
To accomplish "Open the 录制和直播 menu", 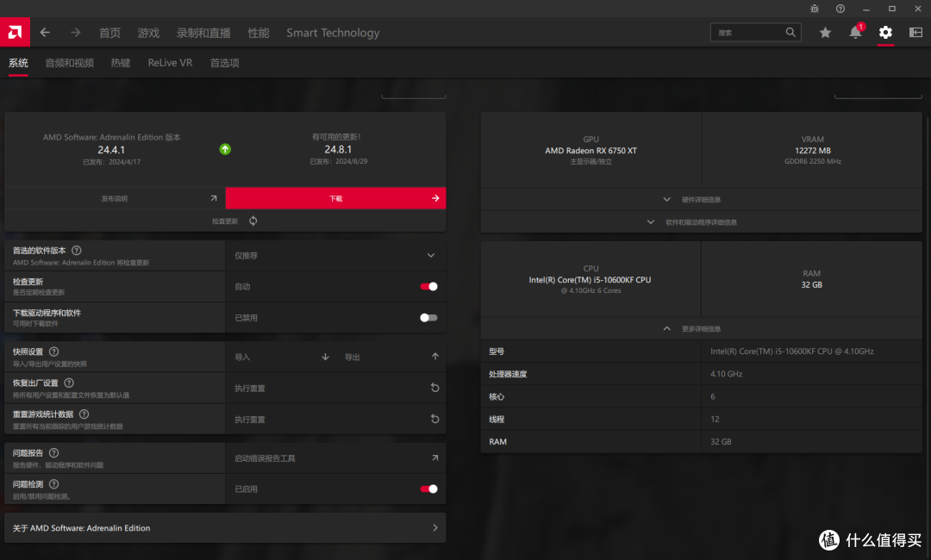I will (203, 33).
